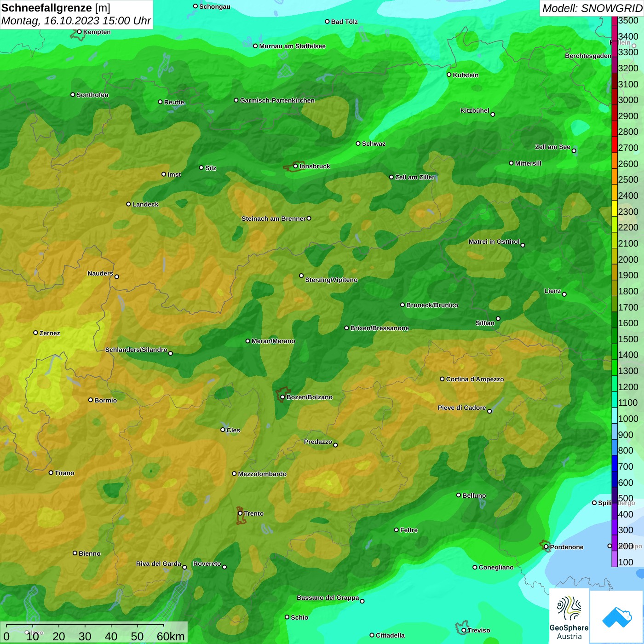Click the Brixen/Bressanone label
This screenshot has width=644, height=644.
point(379,328)
